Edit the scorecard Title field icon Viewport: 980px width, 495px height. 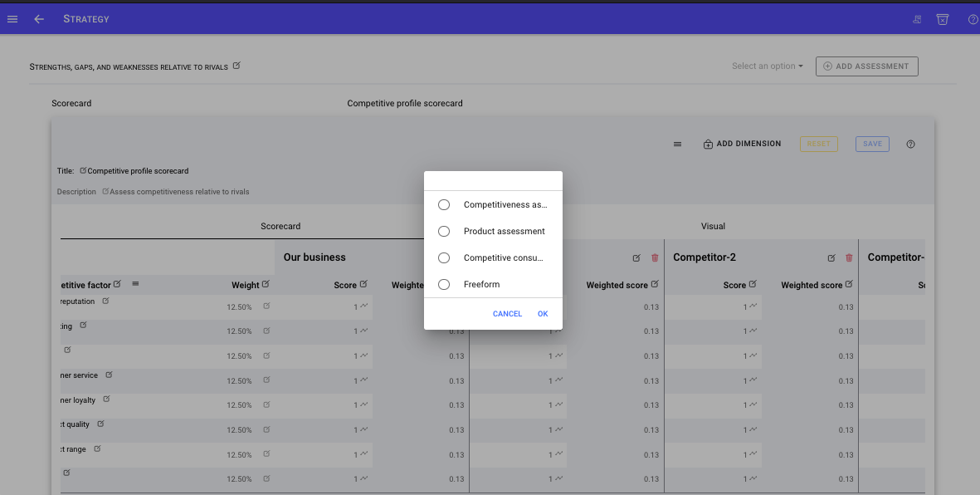tap(83, 170)
